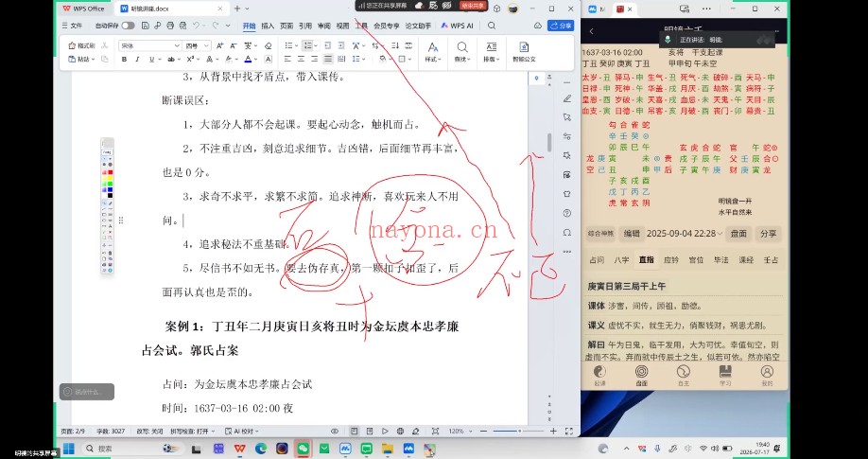
Task: Expand 粘贴 paste options dropdown
Action: tap(93, 60)
